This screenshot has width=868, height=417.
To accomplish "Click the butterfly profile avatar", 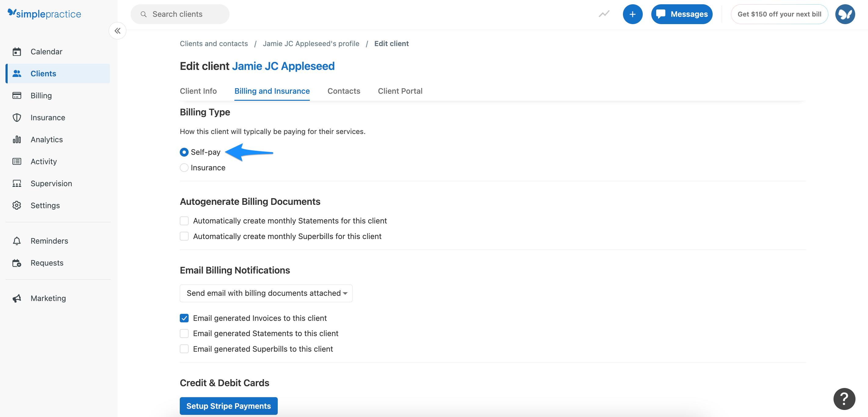I will [844, 14].
